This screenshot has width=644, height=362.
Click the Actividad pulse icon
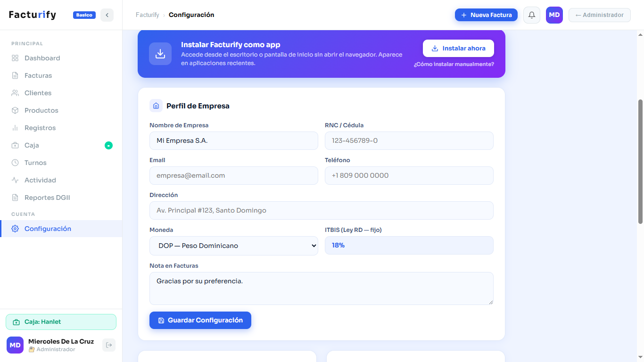pos(15,180)
